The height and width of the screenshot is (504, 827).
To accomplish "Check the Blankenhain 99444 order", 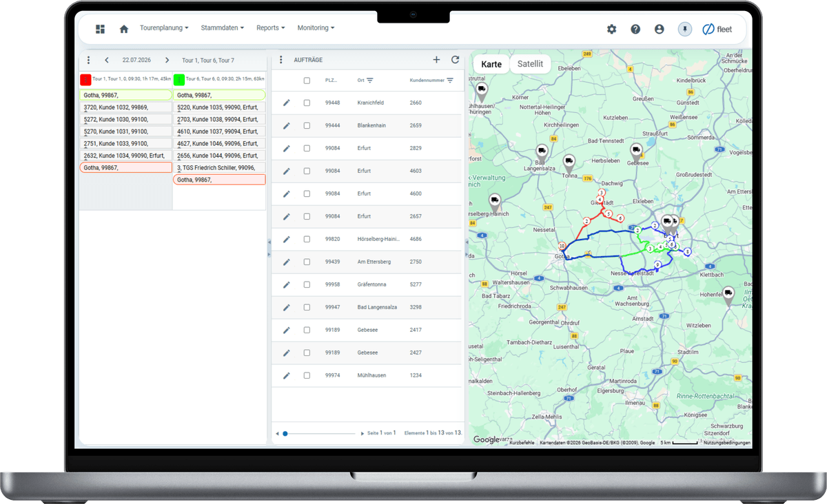I will tap(307, 125).
